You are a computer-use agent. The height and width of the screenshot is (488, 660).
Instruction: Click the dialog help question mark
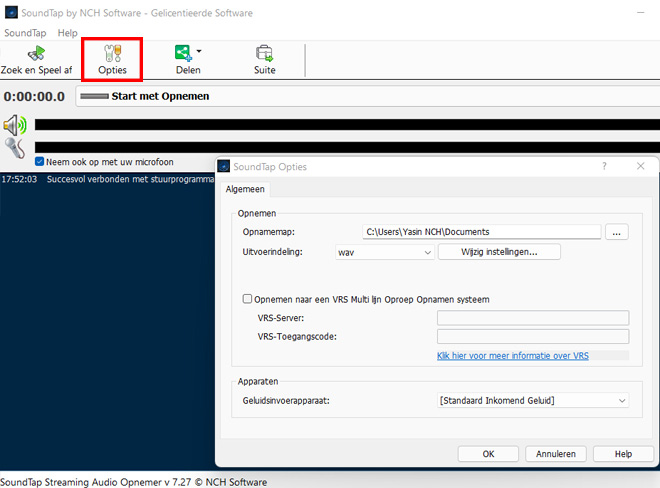click(x=604, y=166)
